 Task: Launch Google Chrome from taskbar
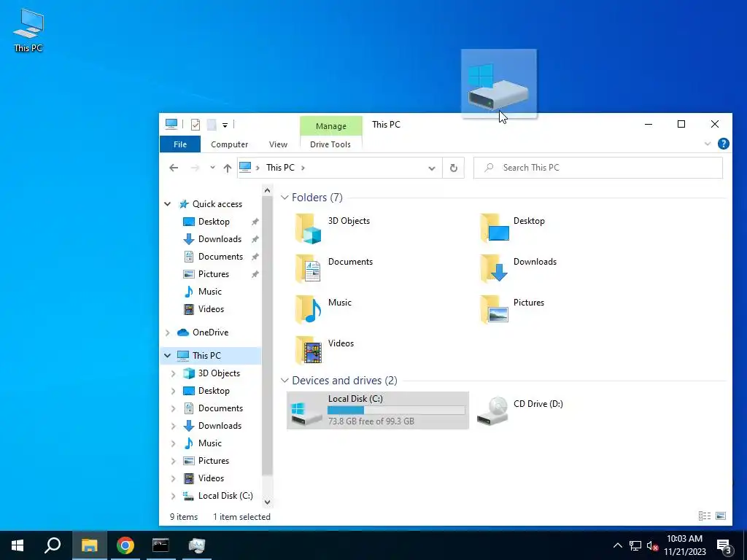(x=125, y=545)
